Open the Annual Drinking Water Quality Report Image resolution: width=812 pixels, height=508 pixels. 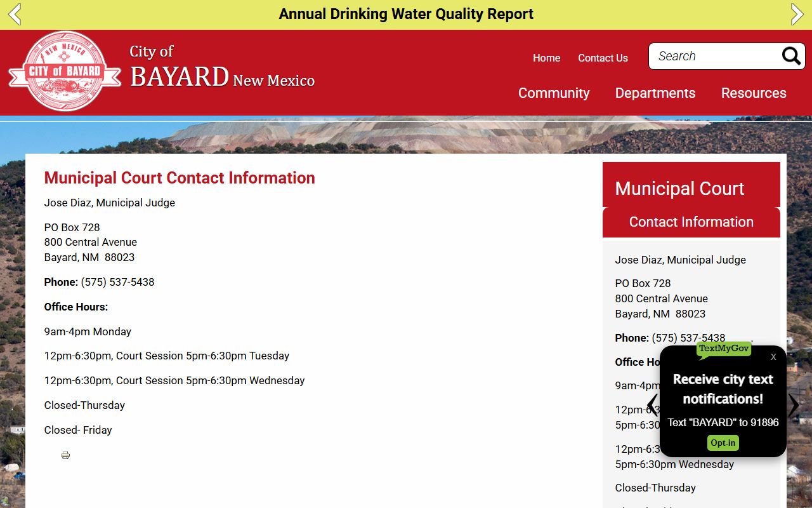coord(406,14)
